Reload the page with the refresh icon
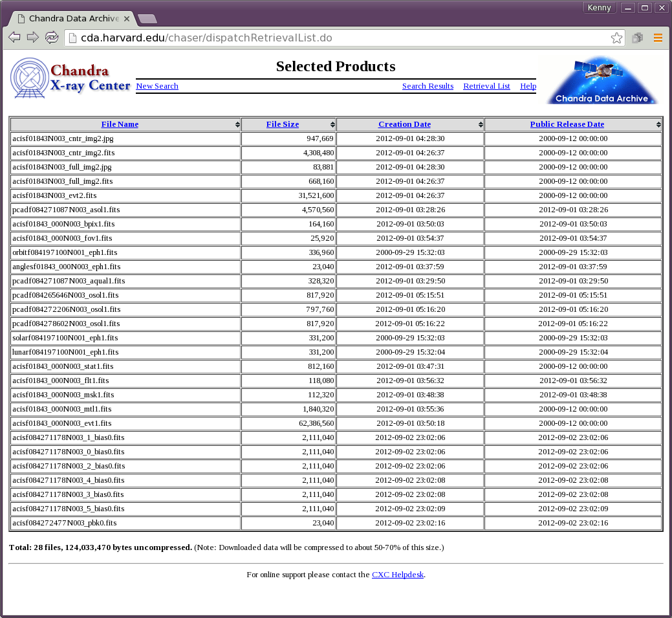The height and width of the screenshot is (618, 672). coord(52,38)
